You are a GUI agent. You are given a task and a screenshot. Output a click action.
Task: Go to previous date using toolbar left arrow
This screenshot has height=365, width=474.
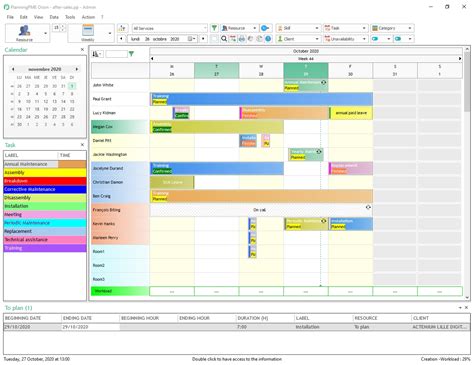[121, 39]
